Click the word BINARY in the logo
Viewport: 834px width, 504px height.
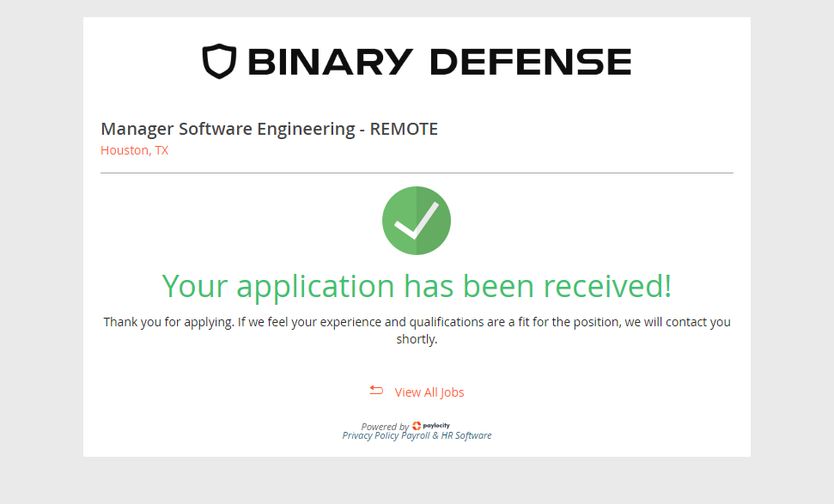click(x=331, y=62)
